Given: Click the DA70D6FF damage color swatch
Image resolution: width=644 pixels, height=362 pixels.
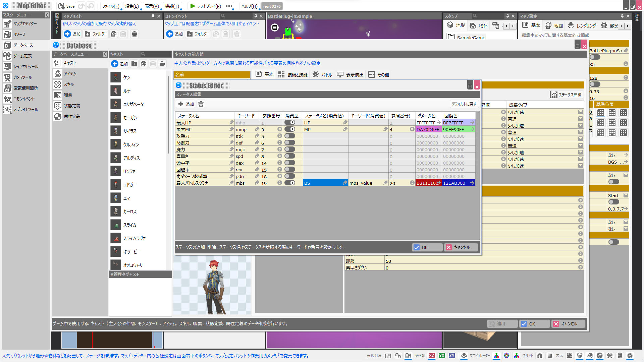Looking at the screenshot, I should [x=428, y=129].
